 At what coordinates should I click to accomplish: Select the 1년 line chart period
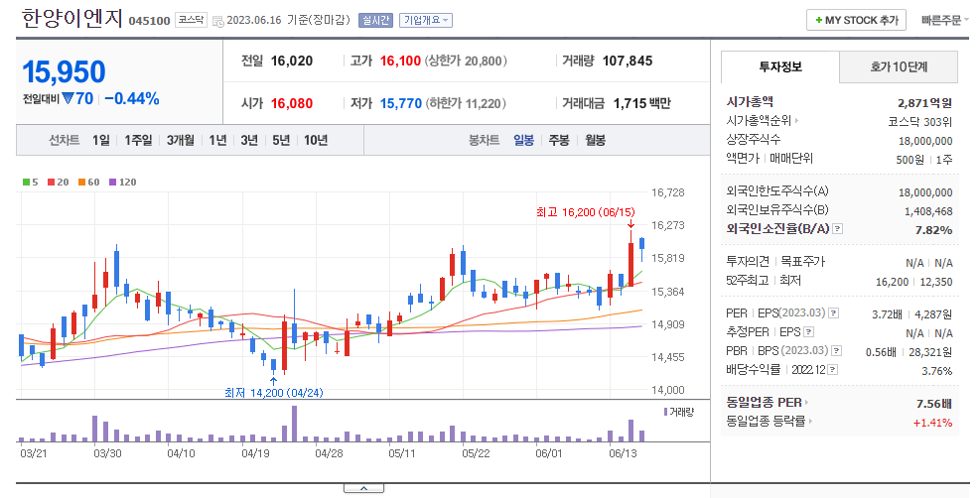coord(217,141)
